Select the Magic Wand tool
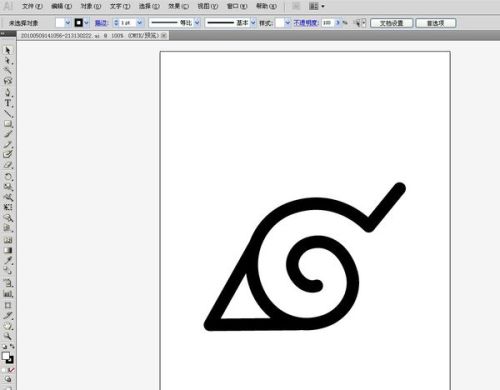The width and height of the screenshot is (500, 390). [x=8, y=71]
